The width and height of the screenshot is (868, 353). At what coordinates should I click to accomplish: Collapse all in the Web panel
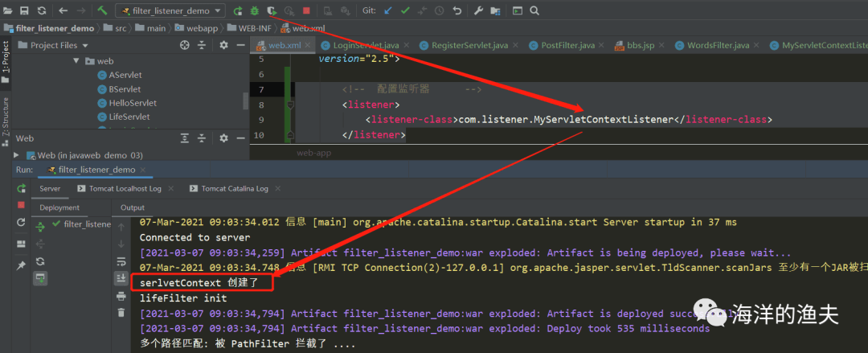pos(202,138)
